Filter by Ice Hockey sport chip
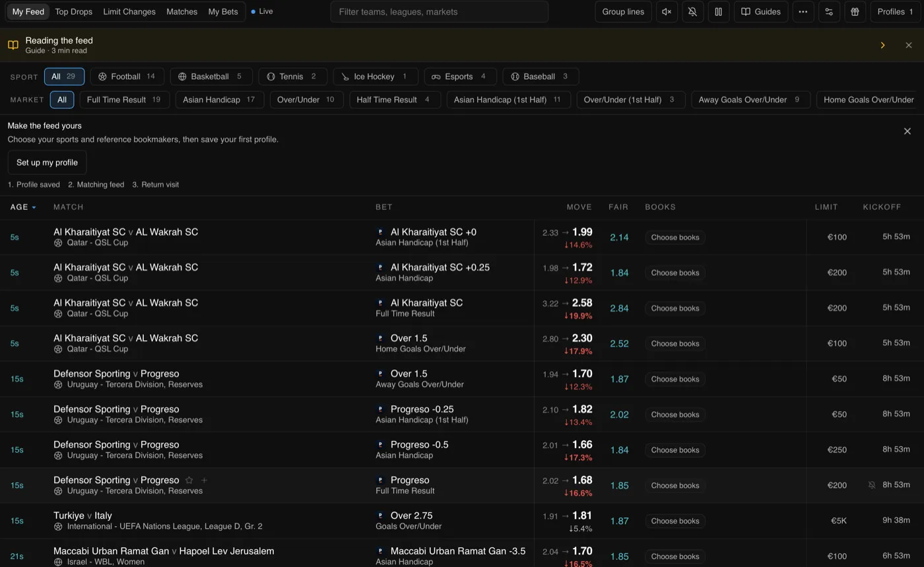Image resolution: width=924 pixels, height=567 pixels. point(376,77)
